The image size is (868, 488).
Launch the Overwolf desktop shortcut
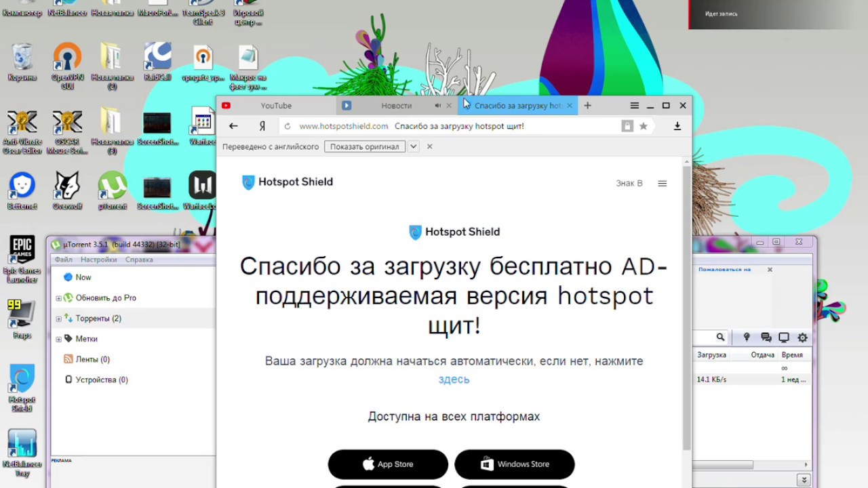tap(67, 190)
